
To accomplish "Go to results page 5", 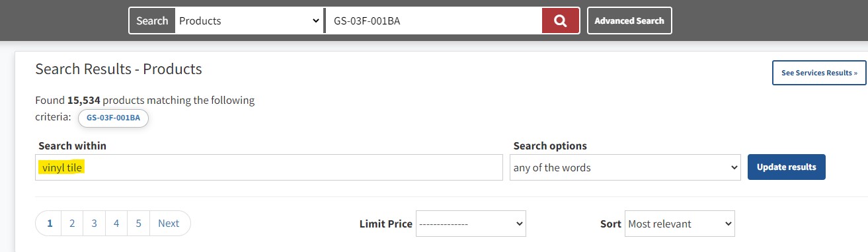I will coord(138,224).
